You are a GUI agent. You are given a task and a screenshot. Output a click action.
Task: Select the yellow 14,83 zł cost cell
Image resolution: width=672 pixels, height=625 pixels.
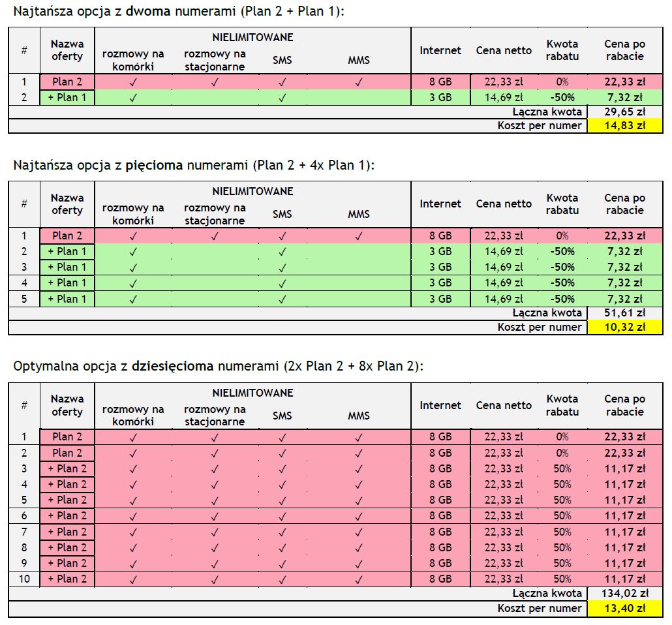(625, 126)
